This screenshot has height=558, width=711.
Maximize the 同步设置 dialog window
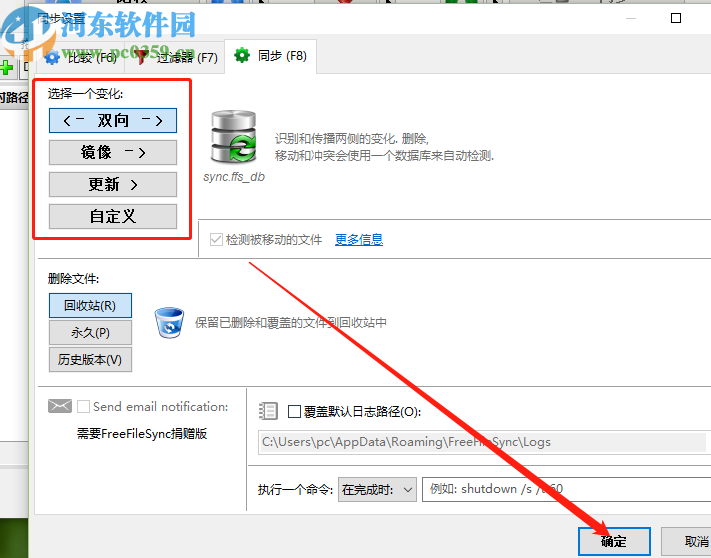pos(676,18)
